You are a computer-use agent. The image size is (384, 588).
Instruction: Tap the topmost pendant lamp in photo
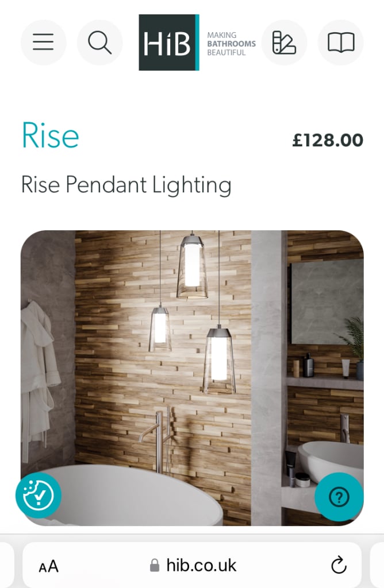coord(192,266)
